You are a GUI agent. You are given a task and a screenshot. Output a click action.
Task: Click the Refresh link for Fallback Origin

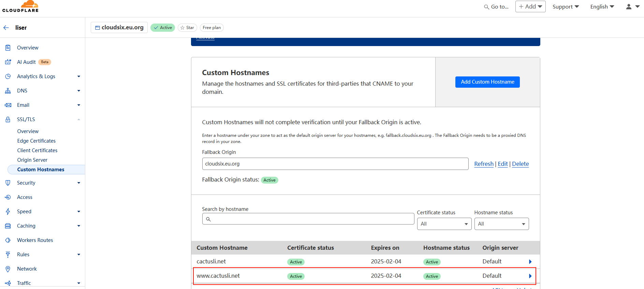(484, 164)
